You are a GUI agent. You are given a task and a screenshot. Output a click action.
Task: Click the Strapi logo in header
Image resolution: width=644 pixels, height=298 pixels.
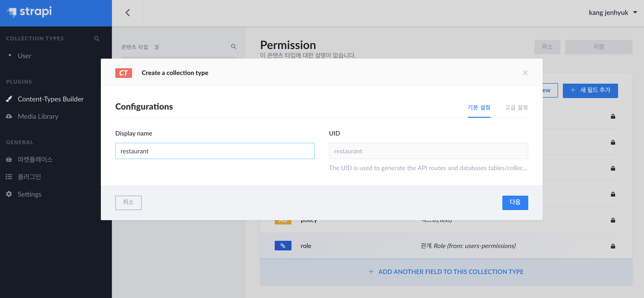point(29,12)
